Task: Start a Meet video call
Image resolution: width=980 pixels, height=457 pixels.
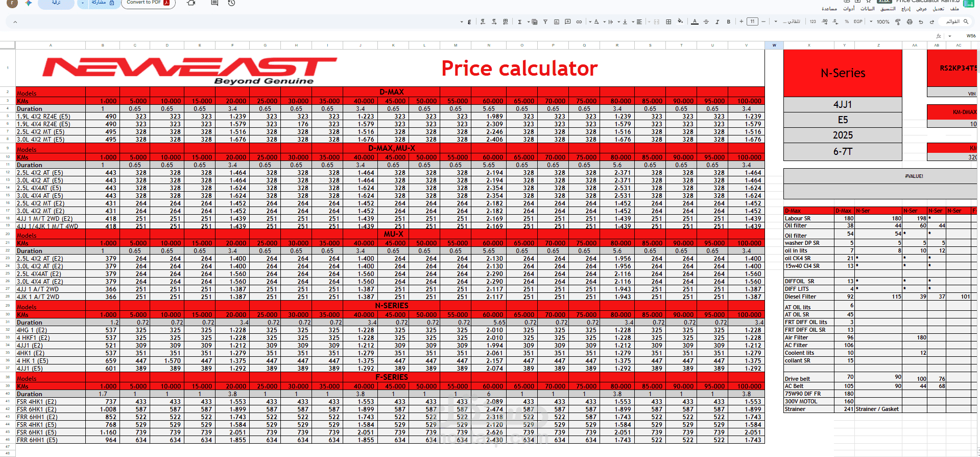Action: click(192, 3)
